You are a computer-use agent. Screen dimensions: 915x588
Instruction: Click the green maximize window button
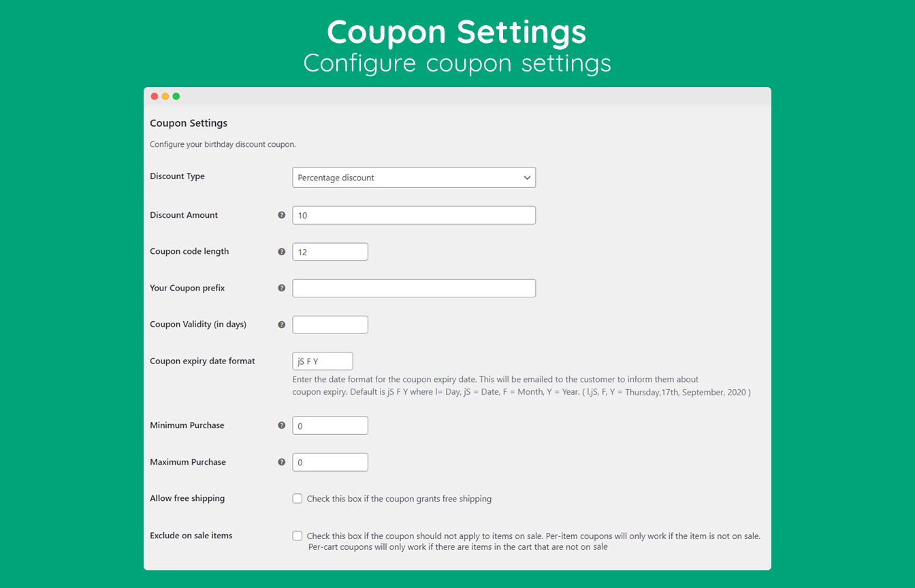coord(176,97)
